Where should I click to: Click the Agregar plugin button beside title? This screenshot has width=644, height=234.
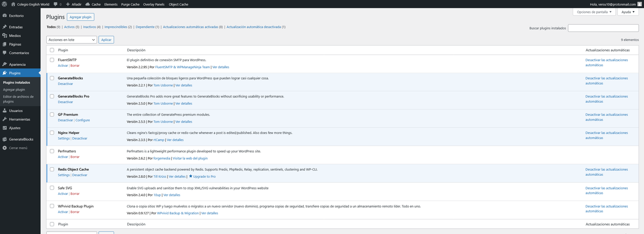(81, 17)
